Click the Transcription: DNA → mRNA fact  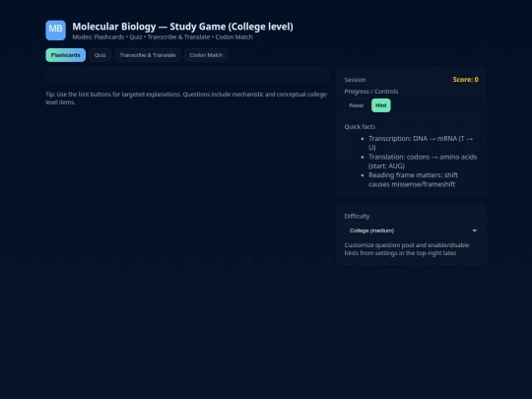421,143
